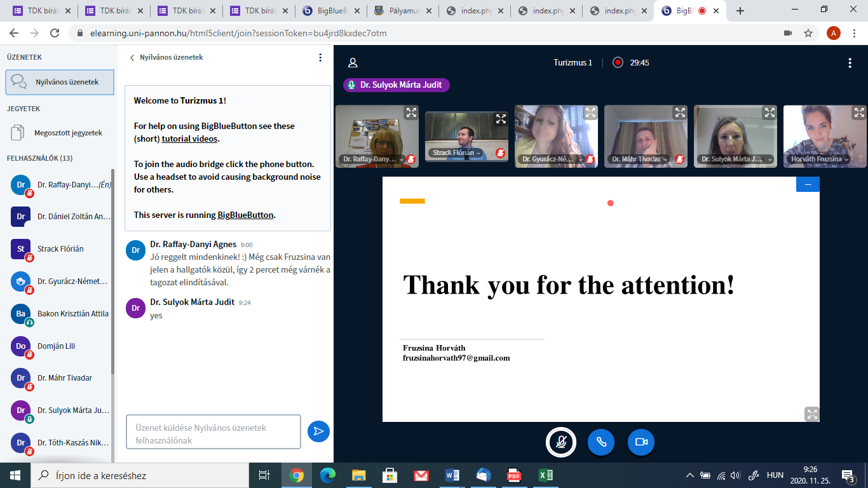Make Strack Flórián webcam fullscreen
The image size is (868, 488).
[x=501, y=119]
